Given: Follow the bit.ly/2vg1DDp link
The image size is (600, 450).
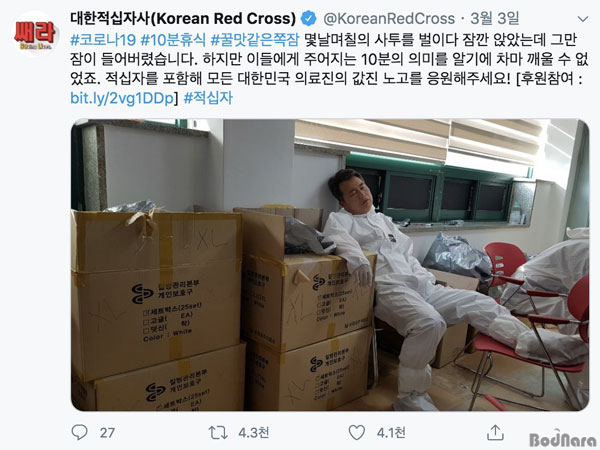Looking at the screenshot, I should [x=122, y=98].
